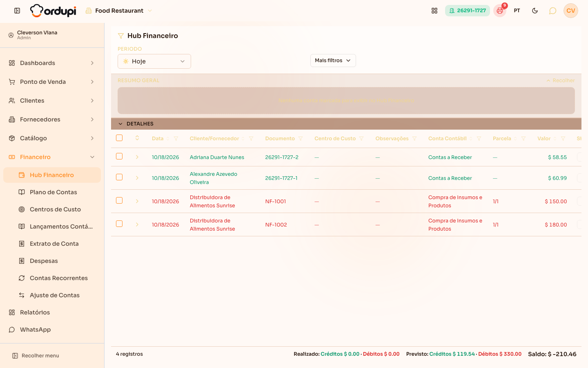Filter the Observações column
The image size is (588, 368).
pyautogui.click(x=414, y=139)
